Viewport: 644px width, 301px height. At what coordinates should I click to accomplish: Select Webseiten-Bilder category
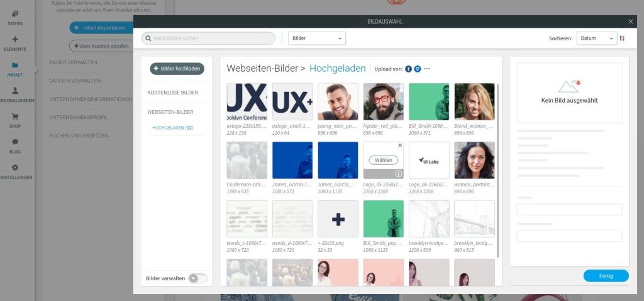click(x=170, y=112)
